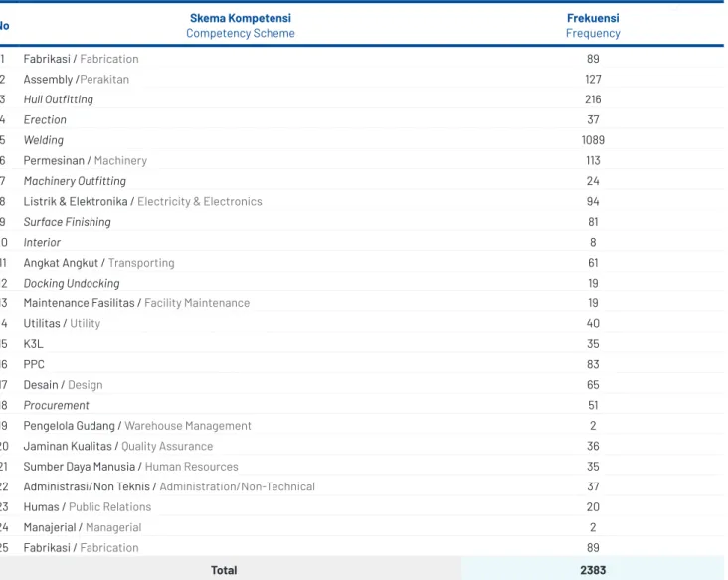Click the Total row label
The width and height of the screenshot is (728, 580).
pos(224,570)
